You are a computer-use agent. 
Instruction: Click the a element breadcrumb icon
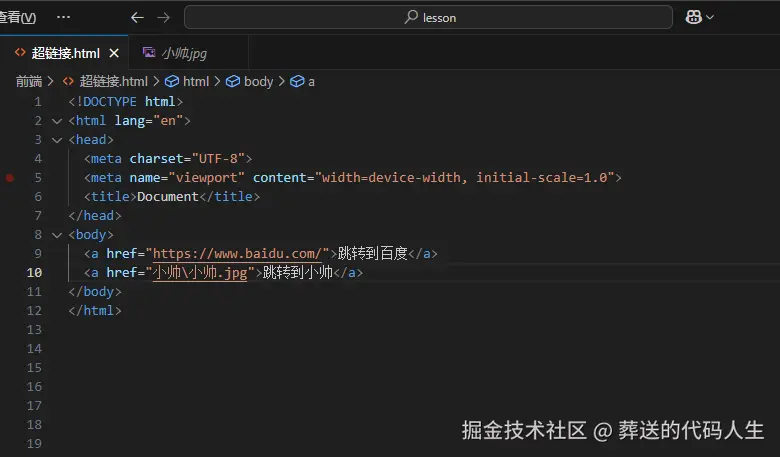[296, 81]
